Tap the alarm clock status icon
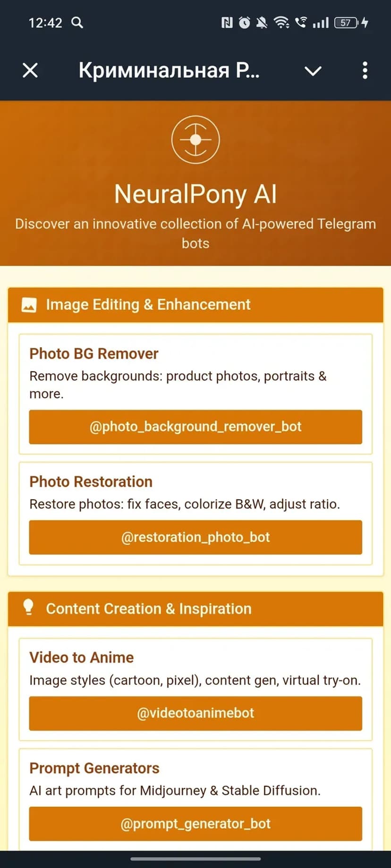This screenshot has width=391, height=868. 244,22
